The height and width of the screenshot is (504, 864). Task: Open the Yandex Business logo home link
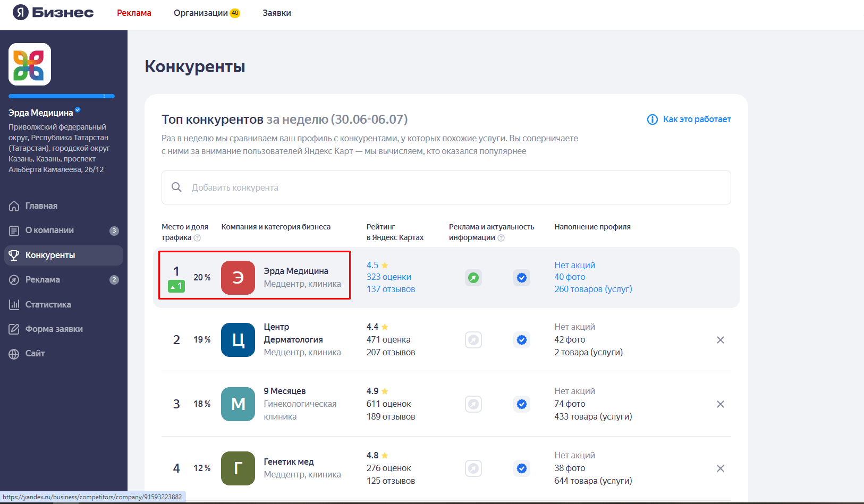click(x=53, y=12)
